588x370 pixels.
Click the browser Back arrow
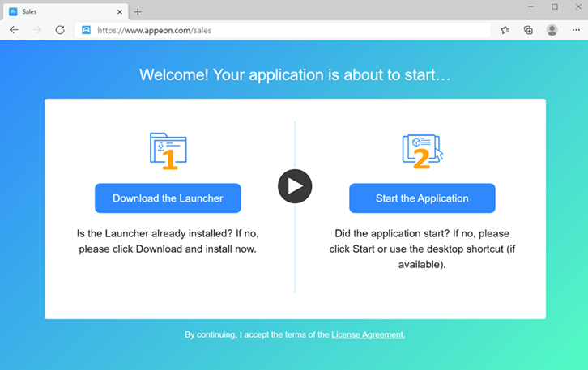pos(14,30)
